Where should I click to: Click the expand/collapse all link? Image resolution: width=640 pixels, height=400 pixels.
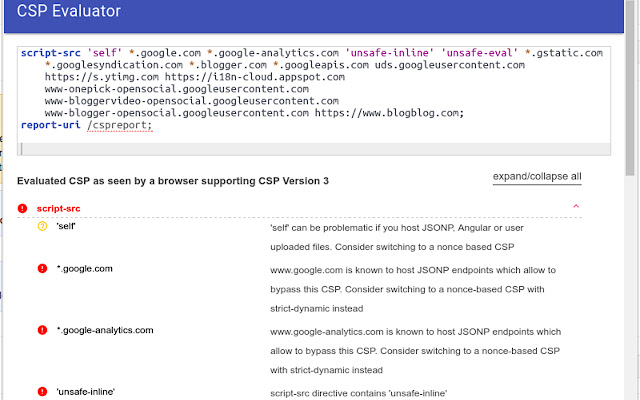(537, 177)
